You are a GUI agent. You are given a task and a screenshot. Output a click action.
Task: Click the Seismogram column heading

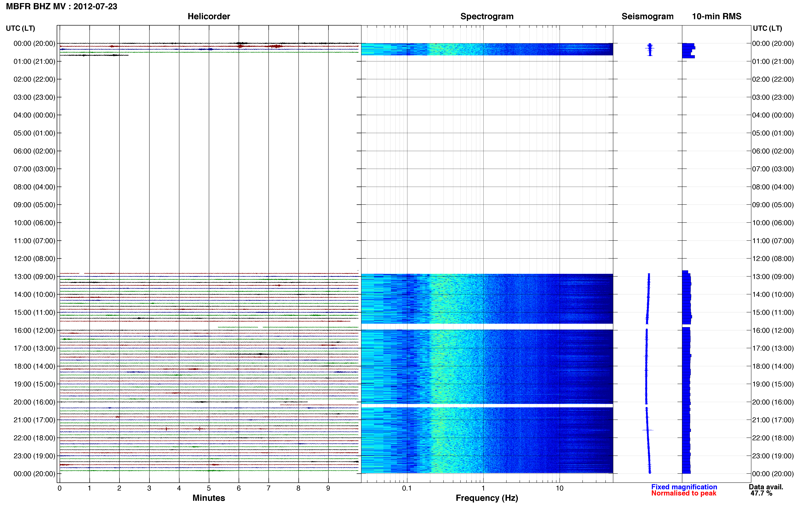tap(648, 16)
